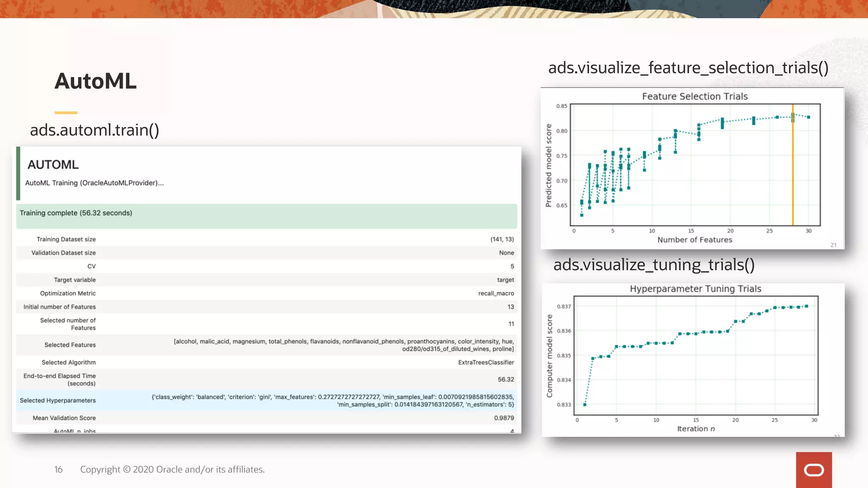Click the CV row label
Screen dimensions: 868x488
coord(92,266)
